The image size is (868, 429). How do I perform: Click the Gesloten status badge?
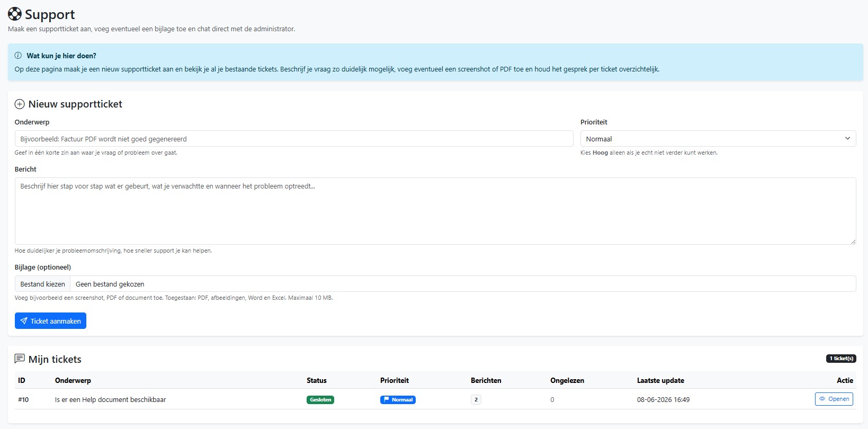[320, 400]
